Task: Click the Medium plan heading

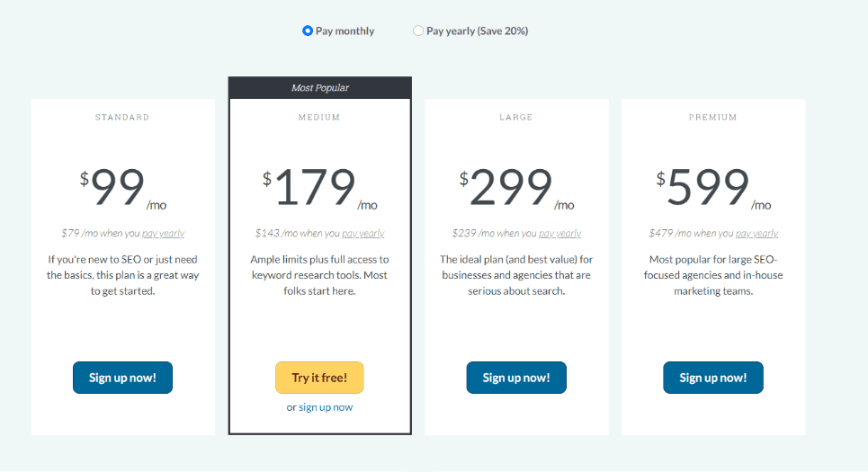Action: point(320,117)
